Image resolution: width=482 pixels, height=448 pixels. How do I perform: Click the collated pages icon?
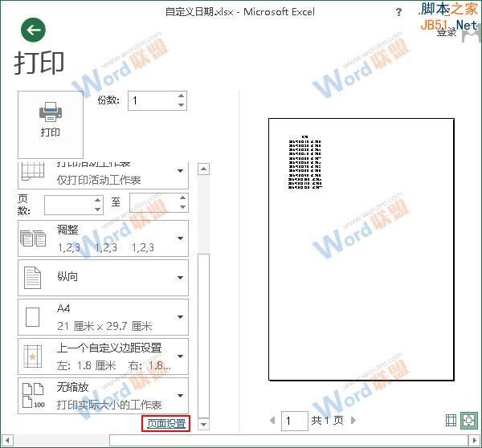tap(33, 238)
